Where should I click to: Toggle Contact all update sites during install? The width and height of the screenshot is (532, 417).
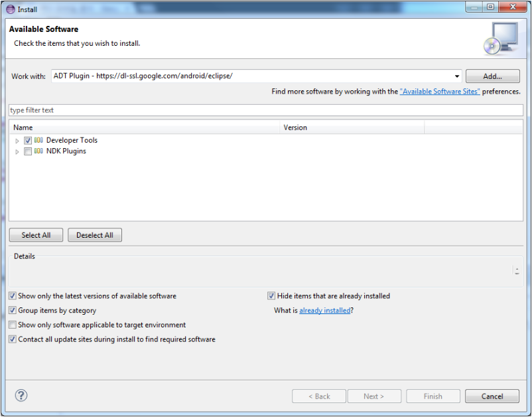[13, 339]
